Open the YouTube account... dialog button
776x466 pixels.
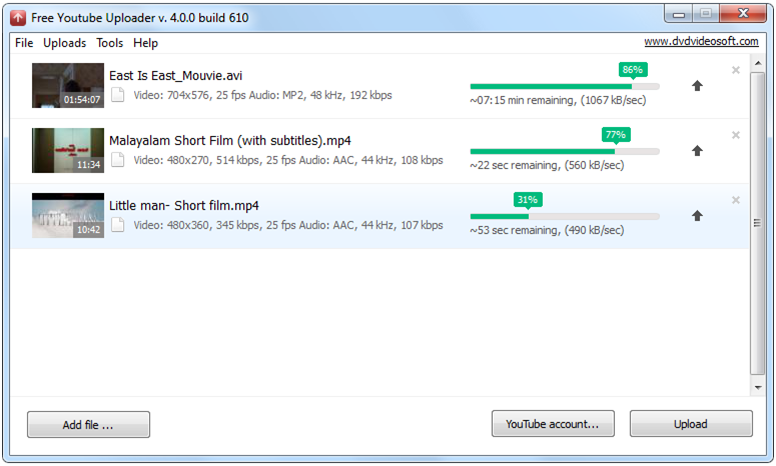click(x=553, y=423)
